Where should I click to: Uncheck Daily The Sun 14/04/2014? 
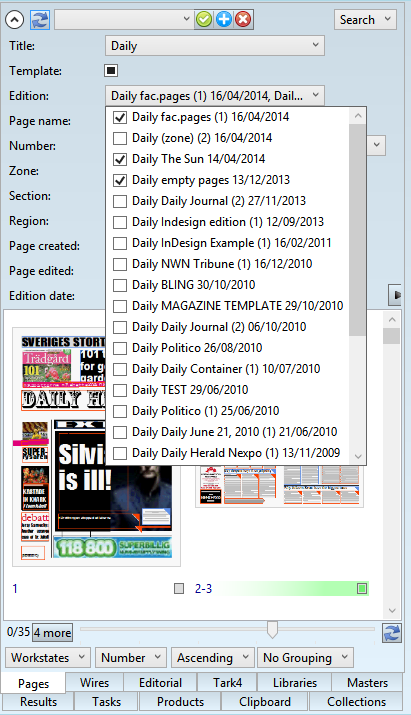click(120, 159)
